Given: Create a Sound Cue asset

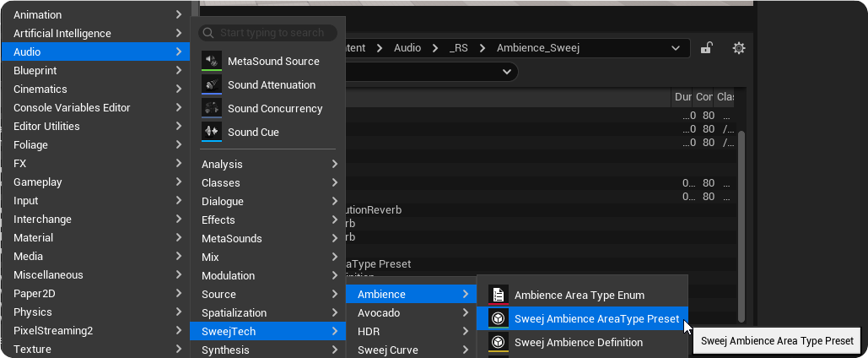Looking at the screenshot, I should [x=268, y=132].
